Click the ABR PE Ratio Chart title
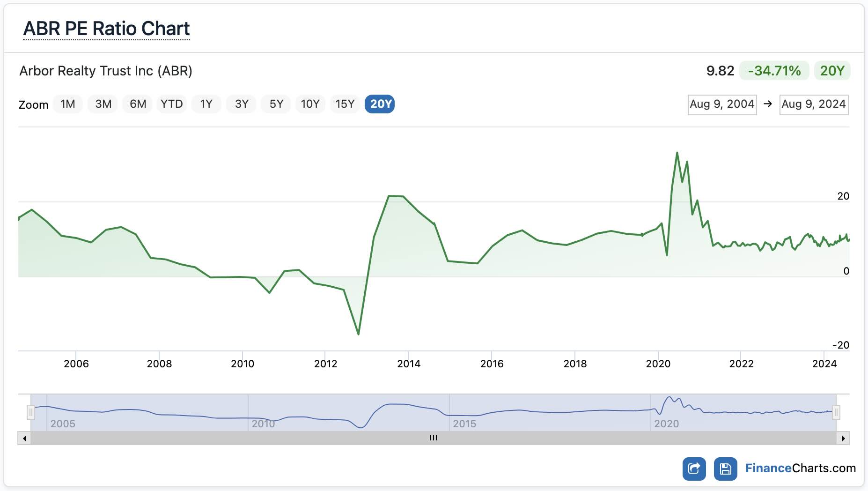Viewport: 868px width, 491px height. pyautogui.click(x=106, y=29)
